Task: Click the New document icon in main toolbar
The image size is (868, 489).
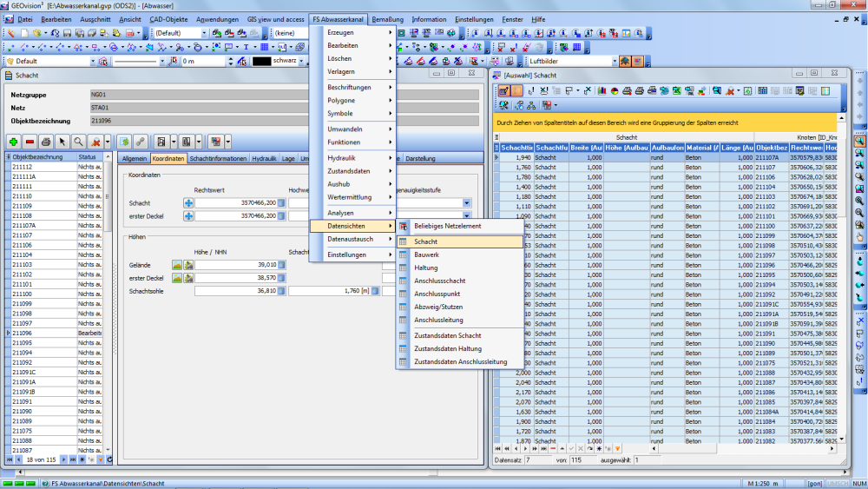Action: click(23, 33)
